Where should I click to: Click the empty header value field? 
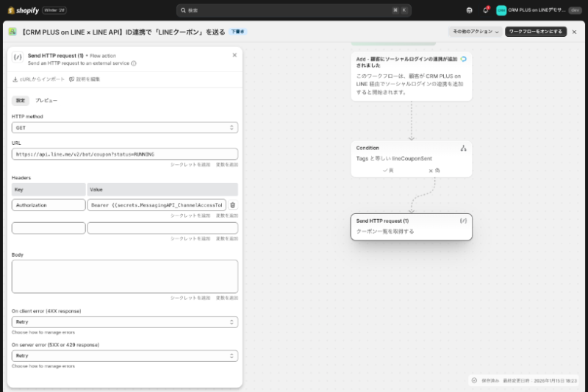coord(162,228)
